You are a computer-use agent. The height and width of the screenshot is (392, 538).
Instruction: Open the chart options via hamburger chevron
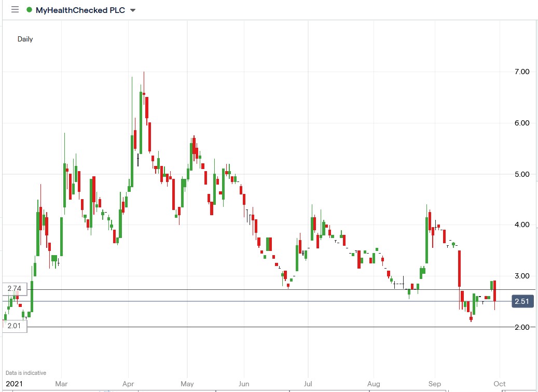pos(132,10)
